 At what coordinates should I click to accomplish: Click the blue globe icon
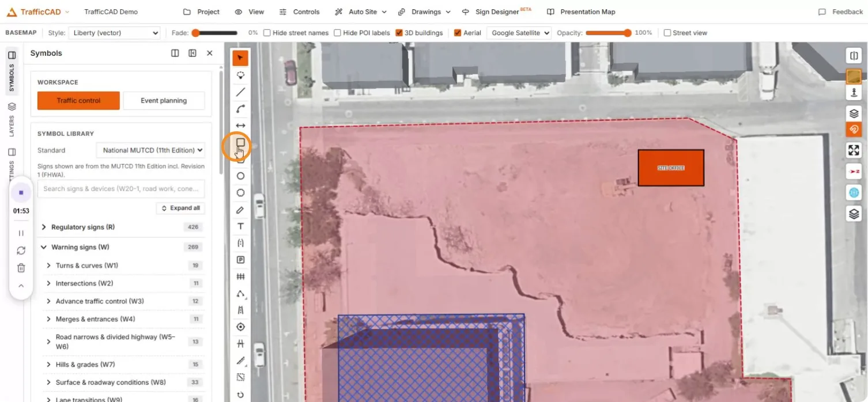point(854,192)
